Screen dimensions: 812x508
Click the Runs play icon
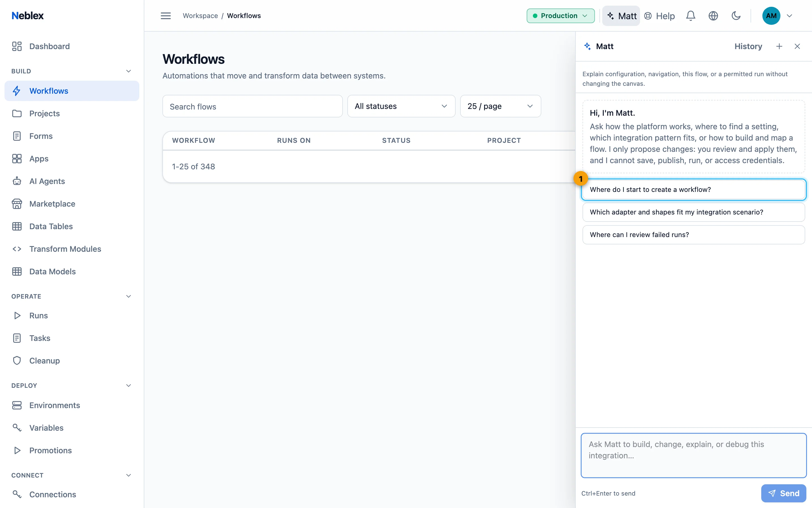click(17, 316)
